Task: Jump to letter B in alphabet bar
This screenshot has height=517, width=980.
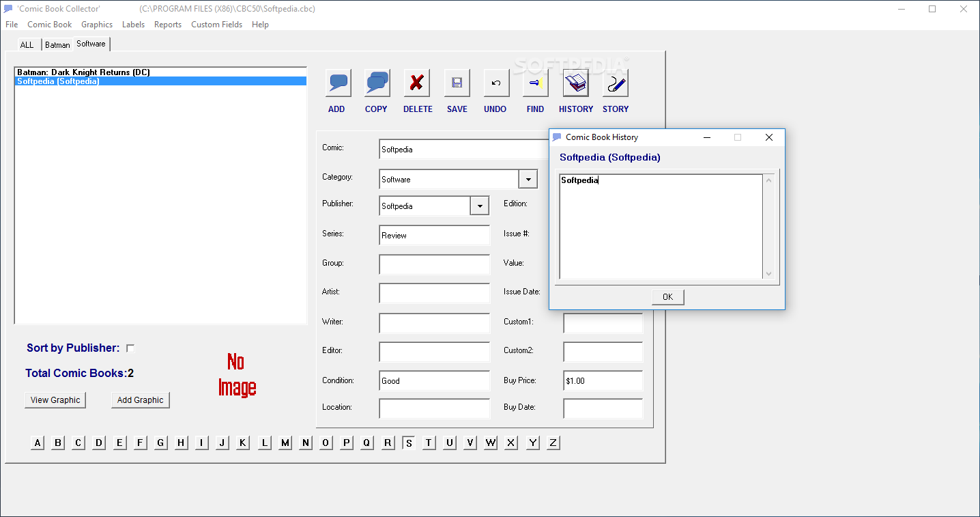Action: tap(58, 443)
